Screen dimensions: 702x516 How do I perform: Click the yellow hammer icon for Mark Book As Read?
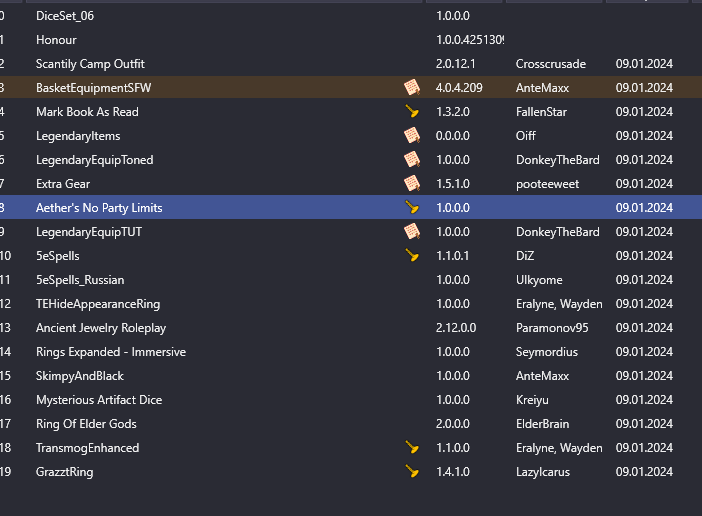pos(410,112)
